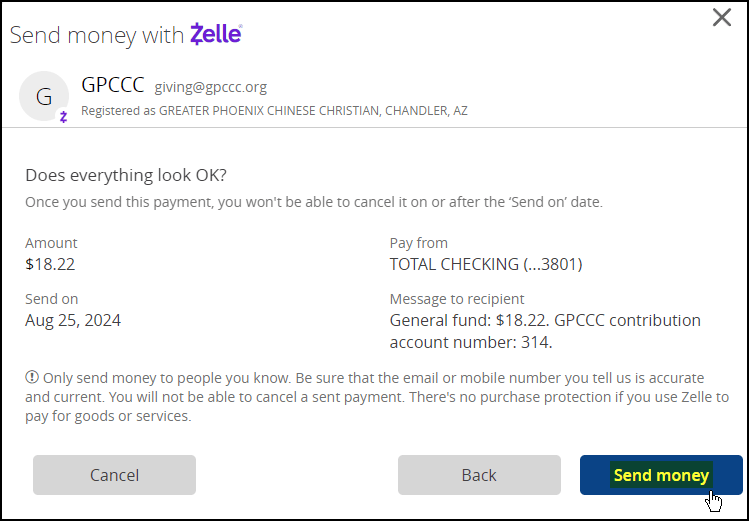Screen dimensions: 749x521
Task: Click the TOTAL CHECKING (...3801) account
Action: (x=486, y=264)
